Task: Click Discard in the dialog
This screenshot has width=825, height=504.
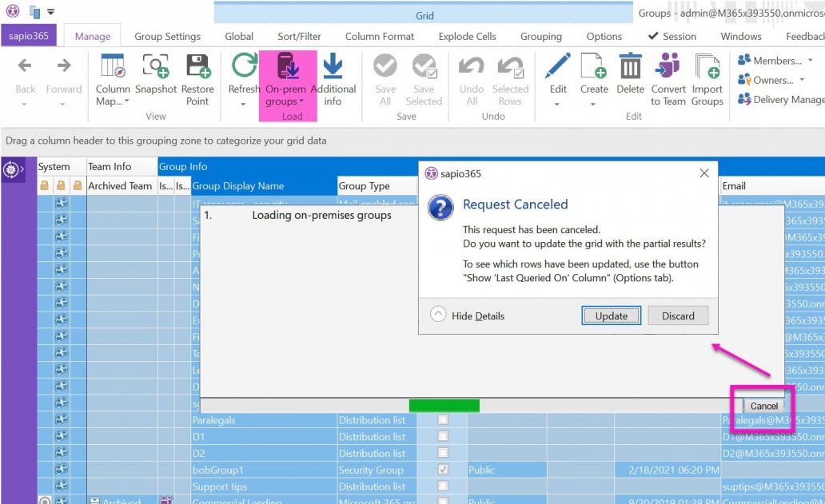Action: coord(678,315)
